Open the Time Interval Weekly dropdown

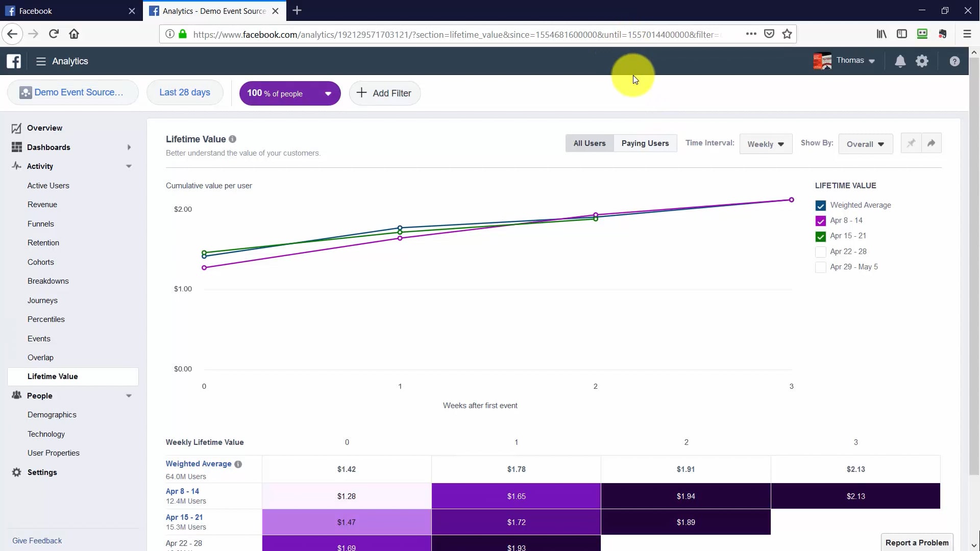coord(766,144)
